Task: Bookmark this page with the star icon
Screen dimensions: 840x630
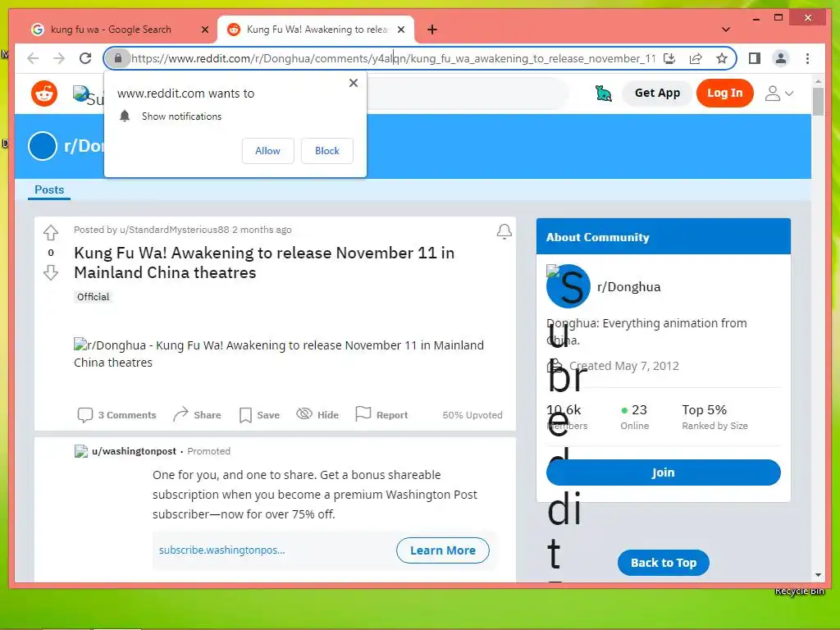Action: [722, 58]
